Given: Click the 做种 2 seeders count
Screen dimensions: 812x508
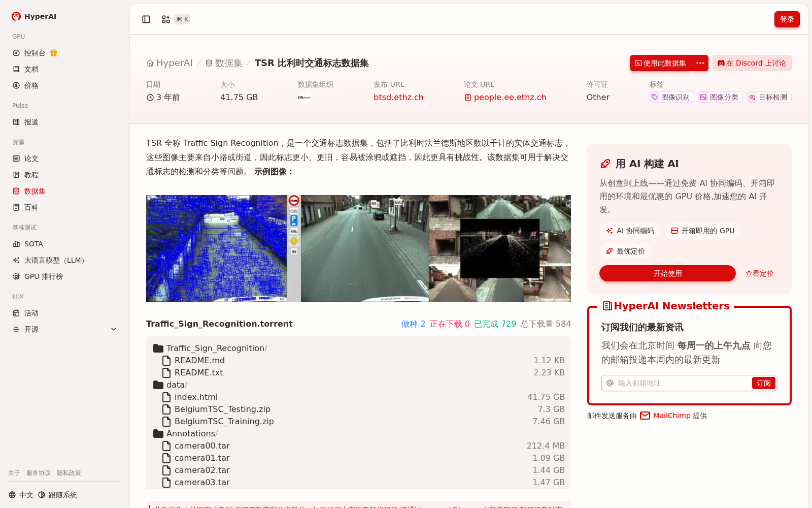Looking at the screenshot, I should [x=413, y=324].
